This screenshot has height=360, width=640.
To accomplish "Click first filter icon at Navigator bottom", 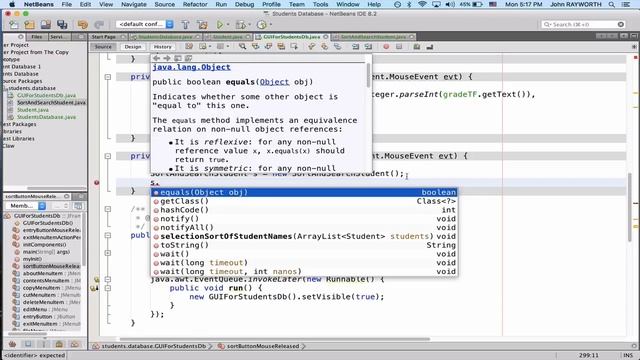I will [12, 344].
